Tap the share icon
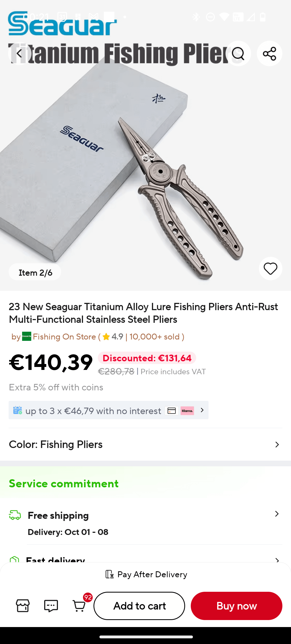291x644 pixels. pyautogui.click(x=269, y=53)
